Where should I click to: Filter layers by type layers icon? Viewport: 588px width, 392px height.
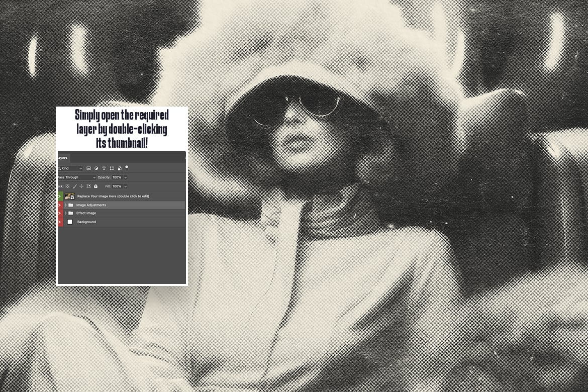click(104, 168)
